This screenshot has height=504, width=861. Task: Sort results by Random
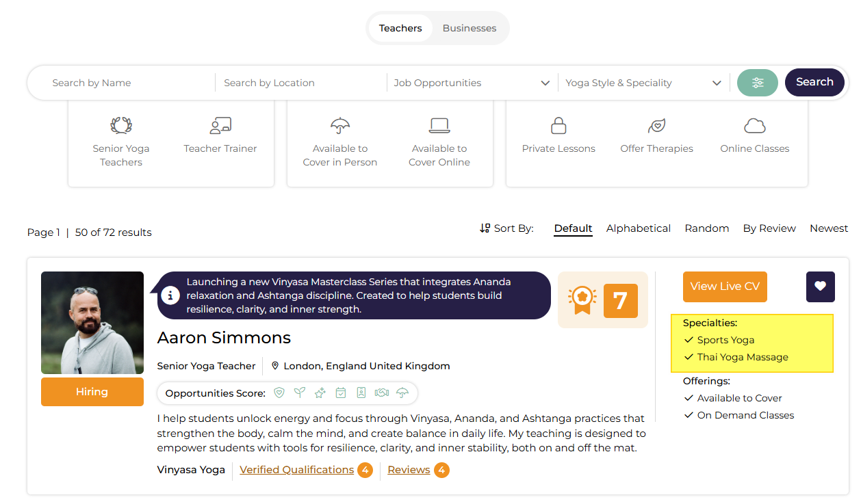pyautogui.click(x=707, y=228)
